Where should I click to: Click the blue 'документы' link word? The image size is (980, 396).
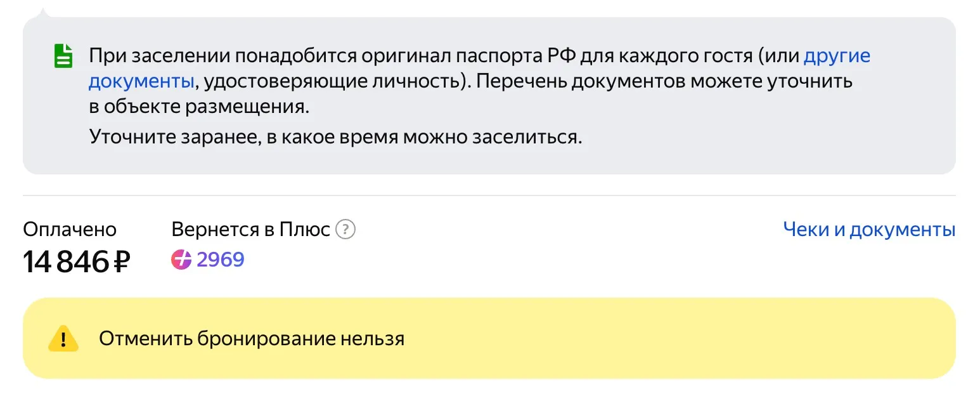click(141, 81)
